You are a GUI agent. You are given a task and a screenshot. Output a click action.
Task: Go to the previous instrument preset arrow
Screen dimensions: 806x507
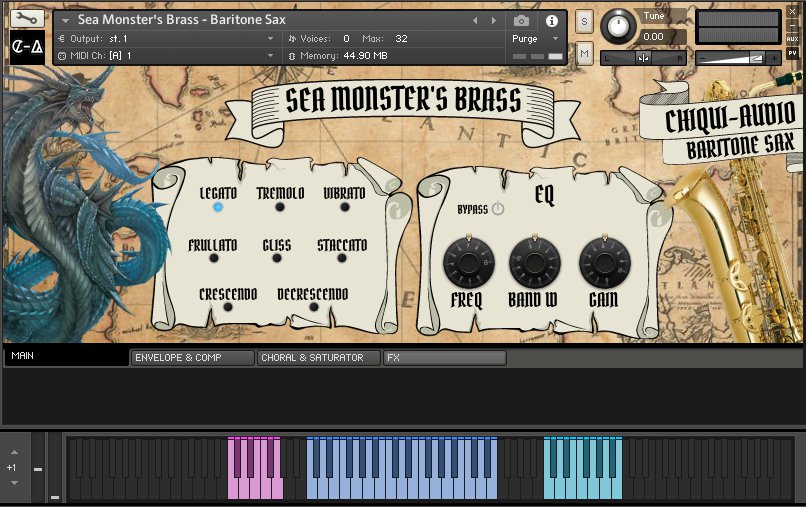(475, 20)
